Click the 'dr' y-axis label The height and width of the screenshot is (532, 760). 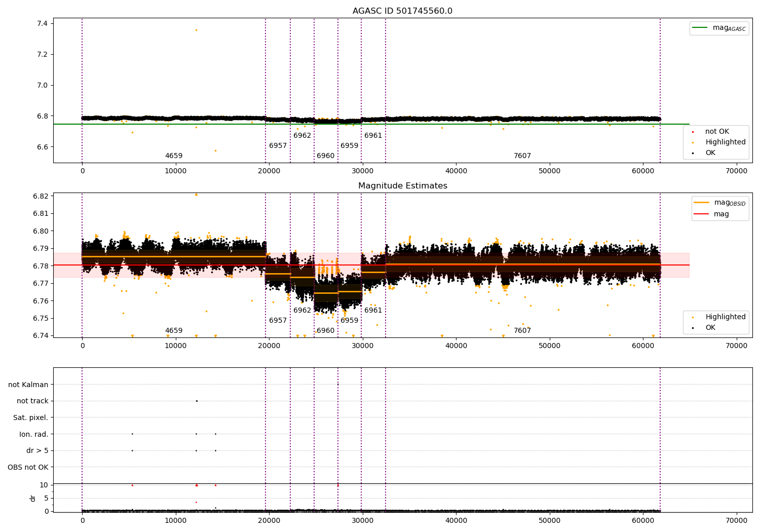point(33,498)
